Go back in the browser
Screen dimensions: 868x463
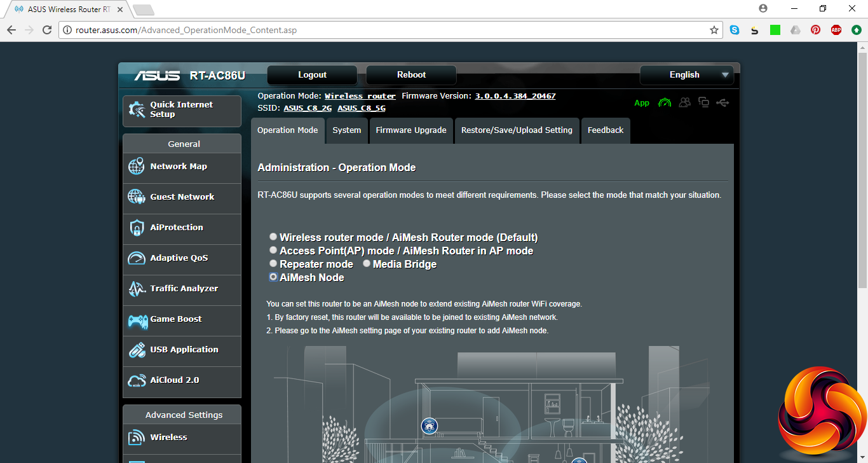click(x=11, y=30)
